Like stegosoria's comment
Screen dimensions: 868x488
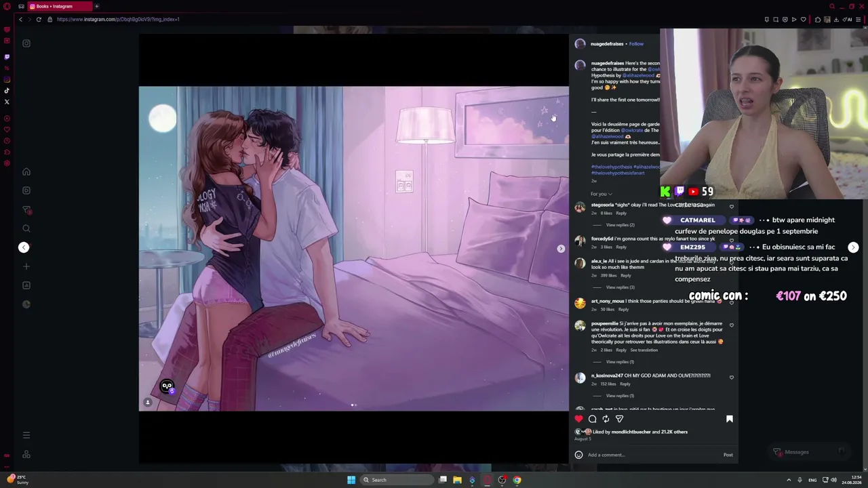(731, 207)
